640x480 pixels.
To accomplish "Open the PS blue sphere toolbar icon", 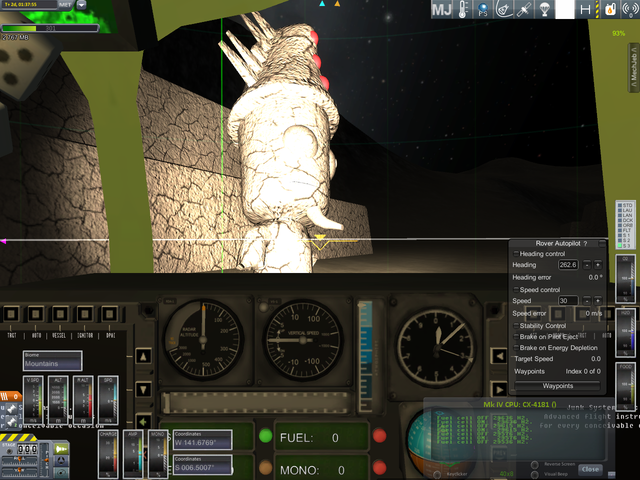I will [483, 9].
